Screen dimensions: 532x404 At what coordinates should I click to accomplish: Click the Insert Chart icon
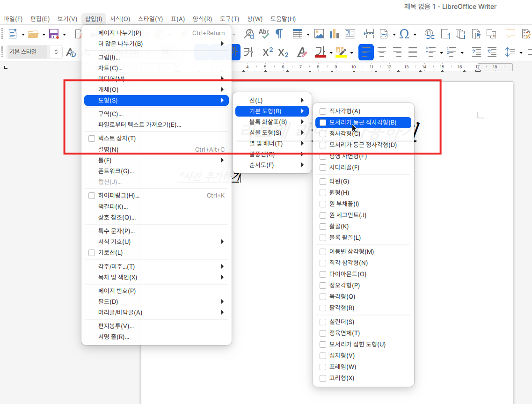coord(334,34)
